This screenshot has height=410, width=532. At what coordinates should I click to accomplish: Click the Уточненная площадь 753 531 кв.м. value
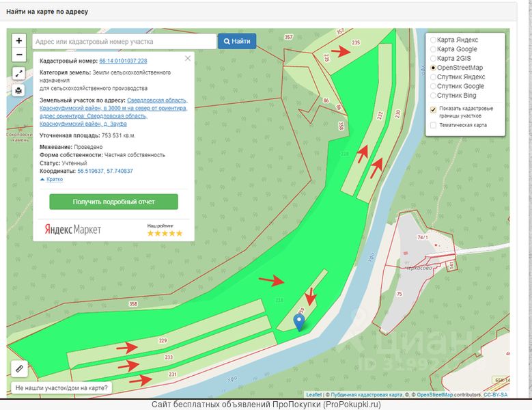(x=118, y=135)
